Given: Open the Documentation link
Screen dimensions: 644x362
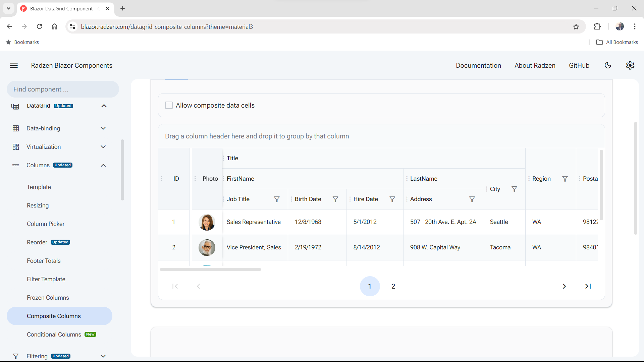Looking at the screenshot, I should [478, 65].
